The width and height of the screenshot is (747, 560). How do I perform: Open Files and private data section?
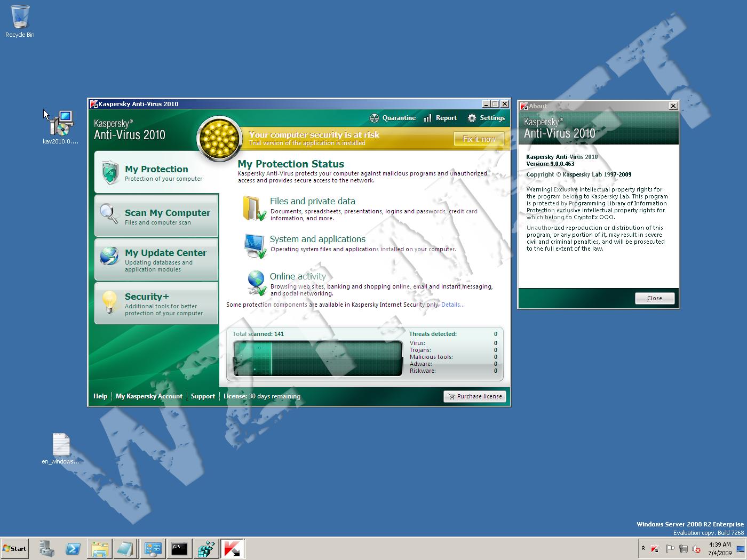pyautogui.click(x=312, y=201)
